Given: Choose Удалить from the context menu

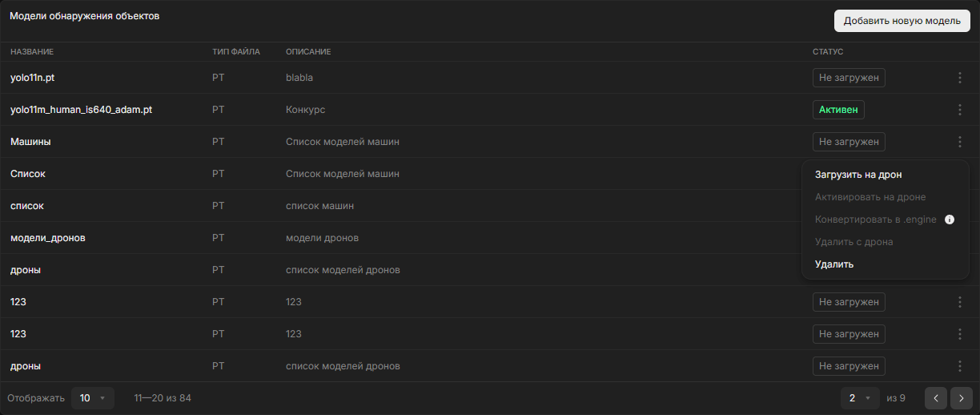Looking at the screenshot, I should tap(834, 264).
